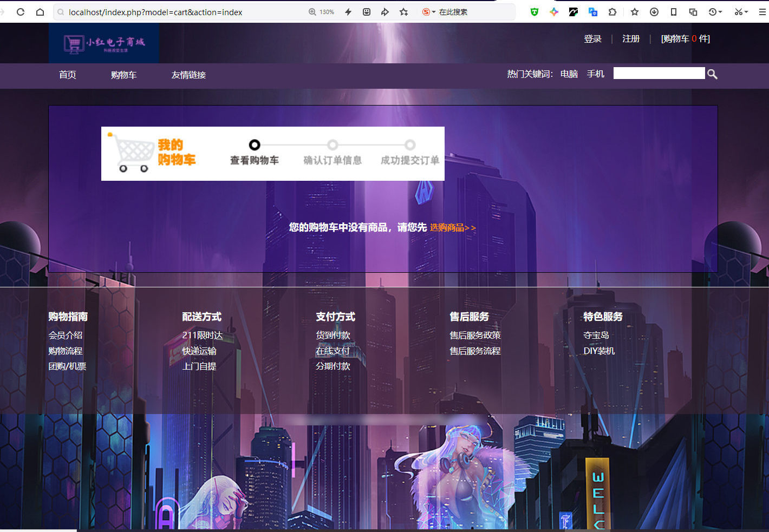The image size is (769, 532).
Task: Open 友情链接 in navigation bar
Action: 188,75
